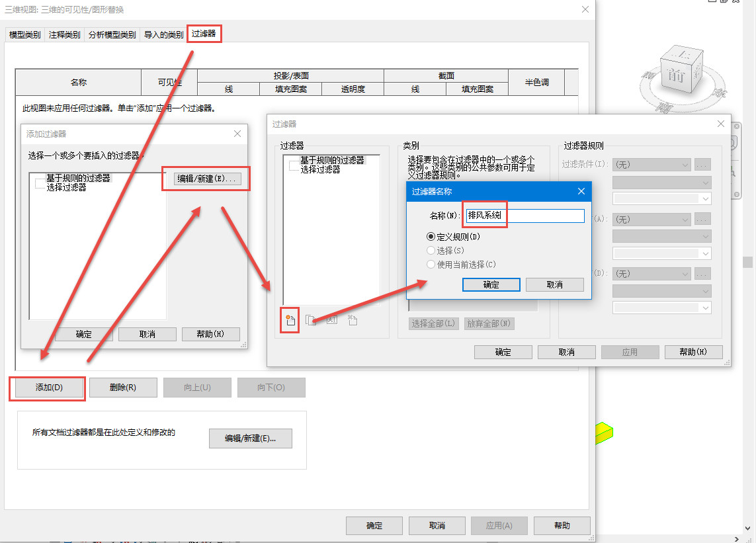Image resolution: width=756 pixels, height=543 pixels.
Task: Select 基于规则的过滤器 in 过滤器 dialog list
Action: pyautogui.click(x=332, y=160)
